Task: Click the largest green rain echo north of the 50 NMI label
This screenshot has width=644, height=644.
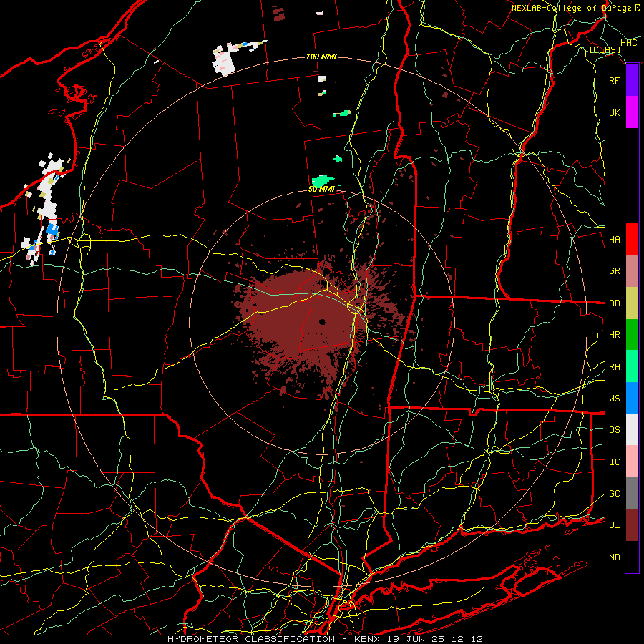Action: coord(323,181)
